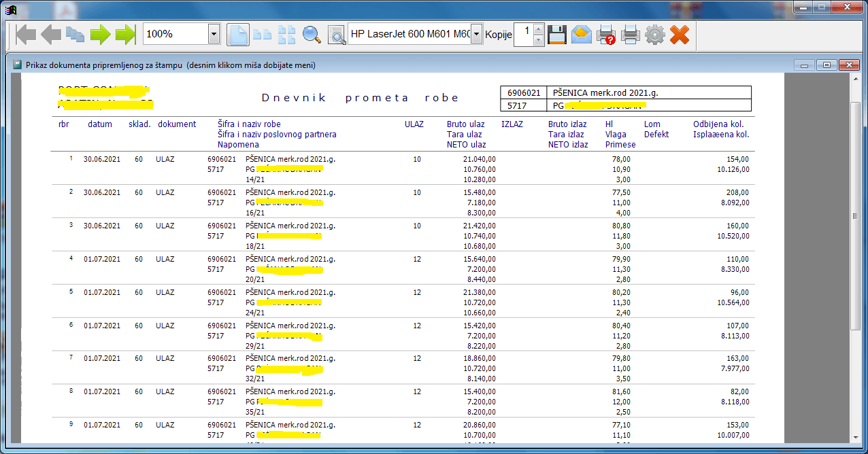Click the value 10.520,00 in row 3
Viewport: 868px width, 454px height.
(733, 236)
